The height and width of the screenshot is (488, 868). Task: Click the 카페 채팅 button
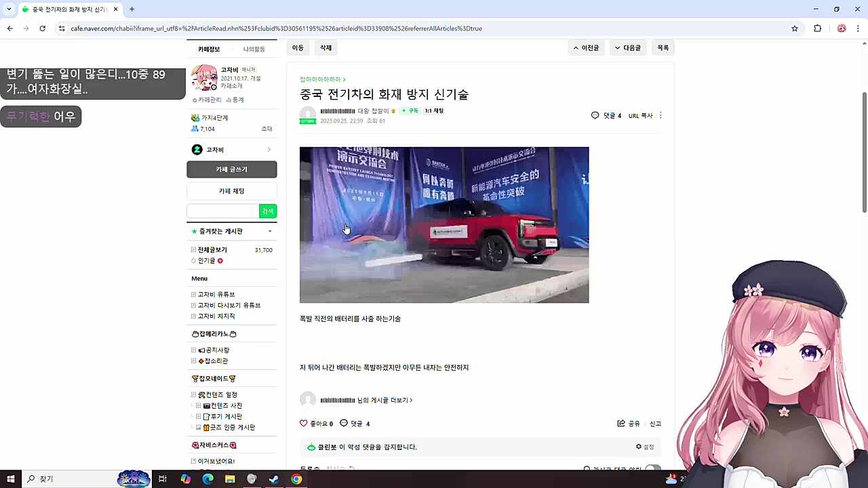(232, 191)
